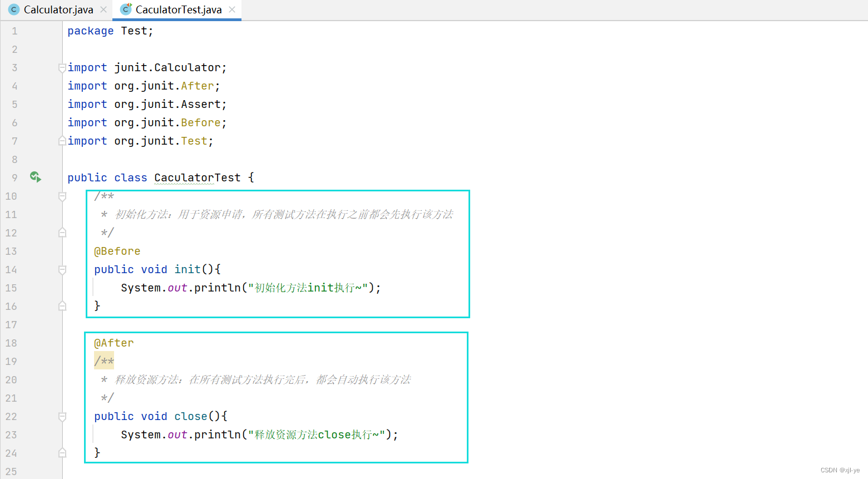This screenshot has width=868, height=479.
Task: Click the init method name
Action: [x=188, y=269]
